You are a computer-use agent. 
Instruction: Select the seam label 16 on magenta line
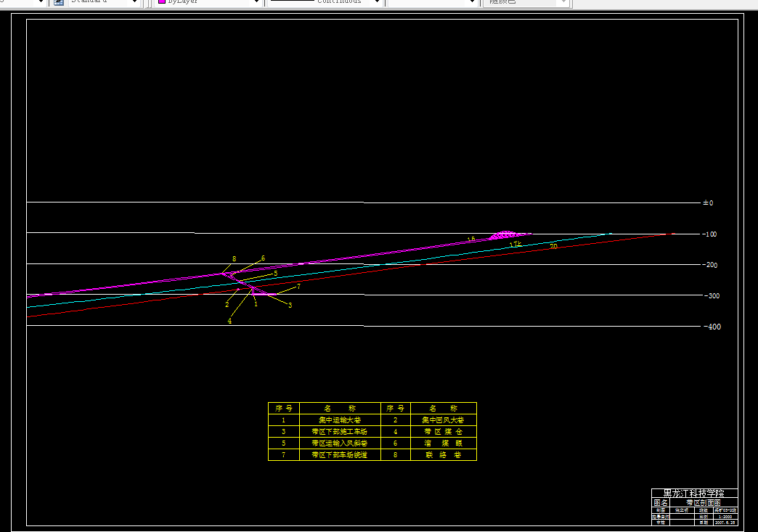point(471,240)
